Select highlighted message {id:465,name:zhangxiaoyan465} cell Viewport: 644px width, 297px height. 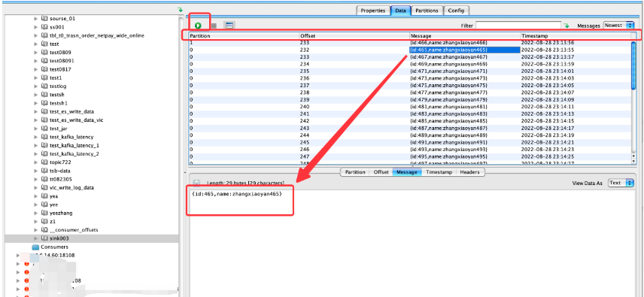pos(465,50)
